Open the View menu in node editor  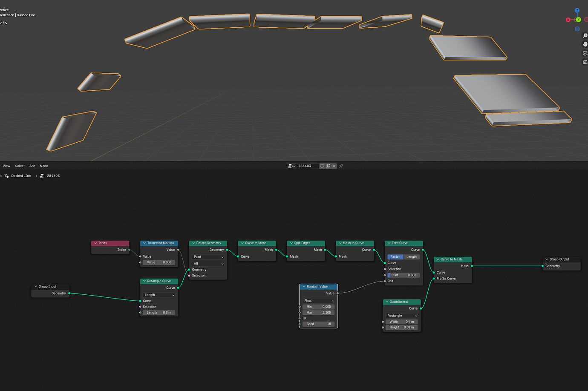(x=6, y=166)
